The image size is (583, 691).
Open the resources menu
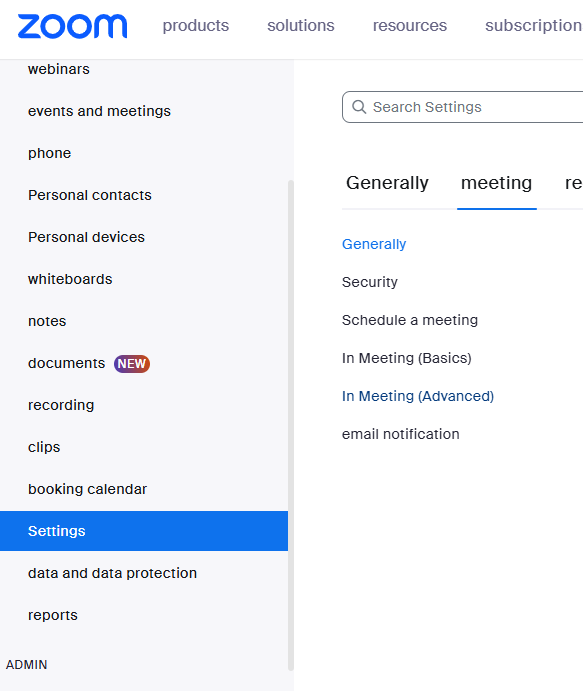[x=410, y=26]
